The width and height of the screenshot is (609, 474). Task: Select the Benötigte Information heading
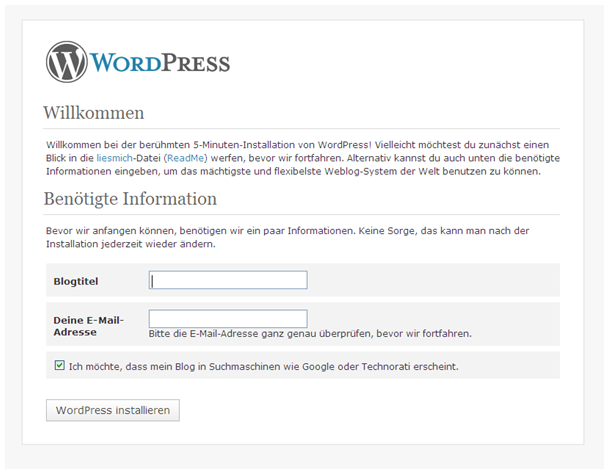click(x=130, y=199)
